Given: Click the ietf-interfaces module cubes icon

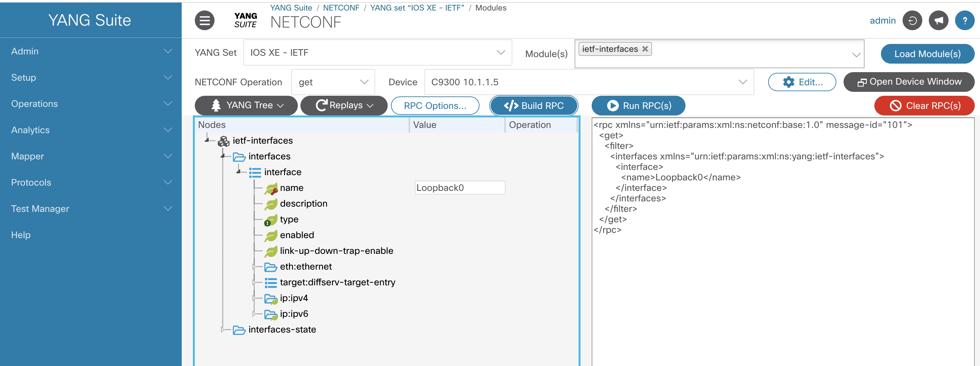Looking at the screenshot, I should pyautogui.click(x=223, y=141).
